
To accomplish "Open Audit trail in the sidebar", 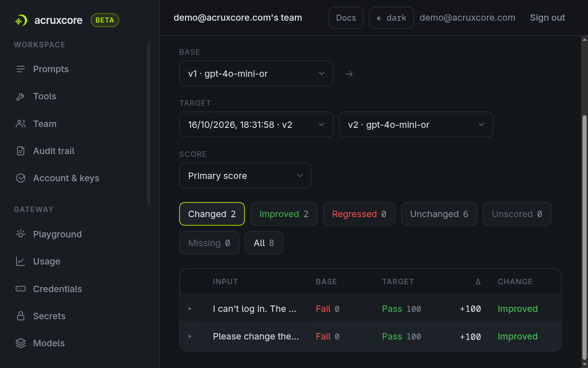I will click(54, 151).
